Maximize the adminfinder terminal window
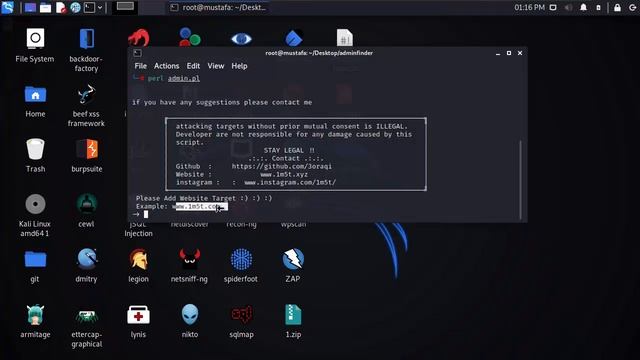 click(x=509, y=53)
